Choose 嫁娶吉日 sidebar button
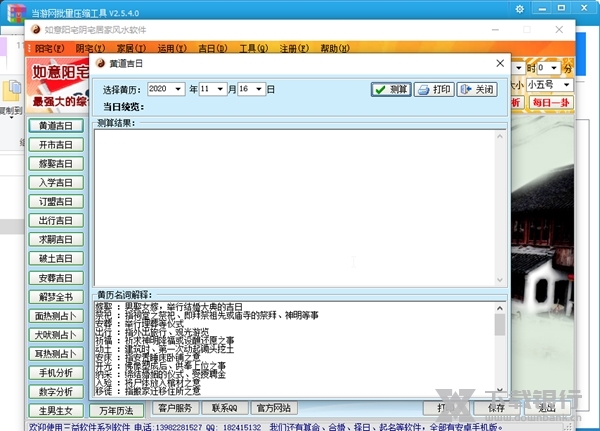 55,164
